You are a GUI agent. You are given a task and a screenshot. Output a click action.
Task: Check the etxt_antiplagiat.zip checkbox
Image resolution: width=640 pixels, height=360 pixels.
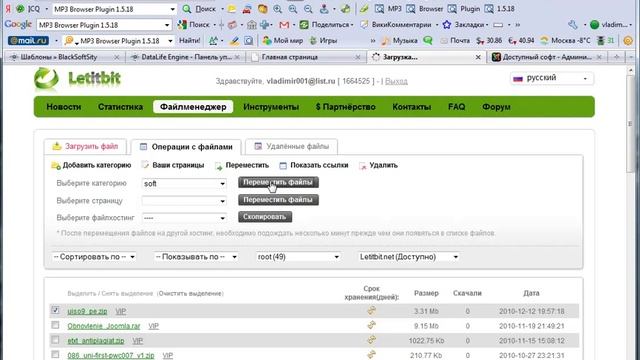[55, 340]
